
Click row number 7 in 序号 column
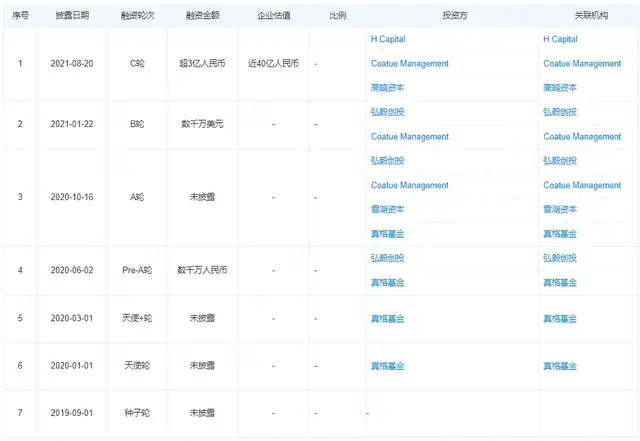[20, 413]
